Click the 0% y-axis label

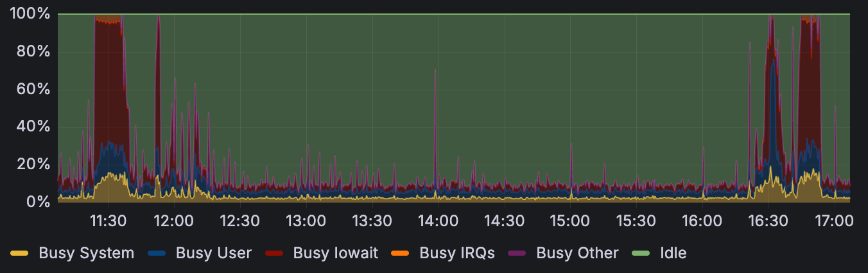37,201
